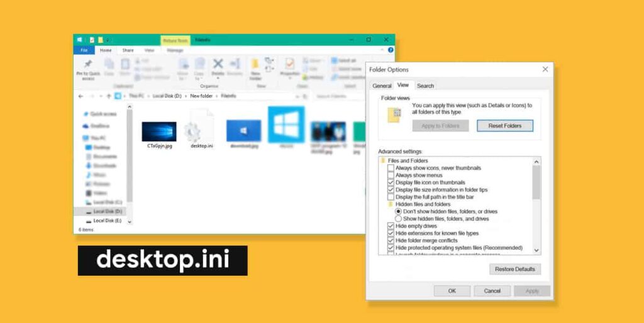The image size is (644, 323).
Task: Click the Apply button in Folder Options
Action: tap(532, 291)
